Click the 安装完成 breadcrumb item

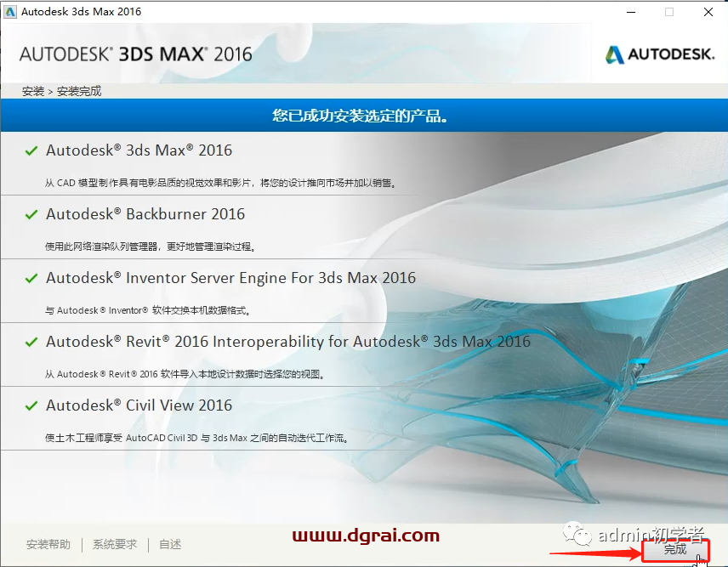[79, 91]
